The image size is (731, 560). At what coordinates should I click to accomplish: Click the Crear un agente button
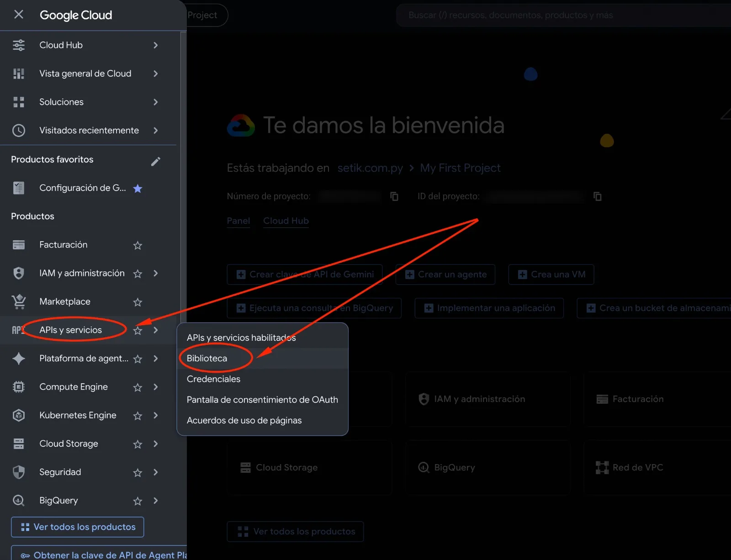pos(445,275)
